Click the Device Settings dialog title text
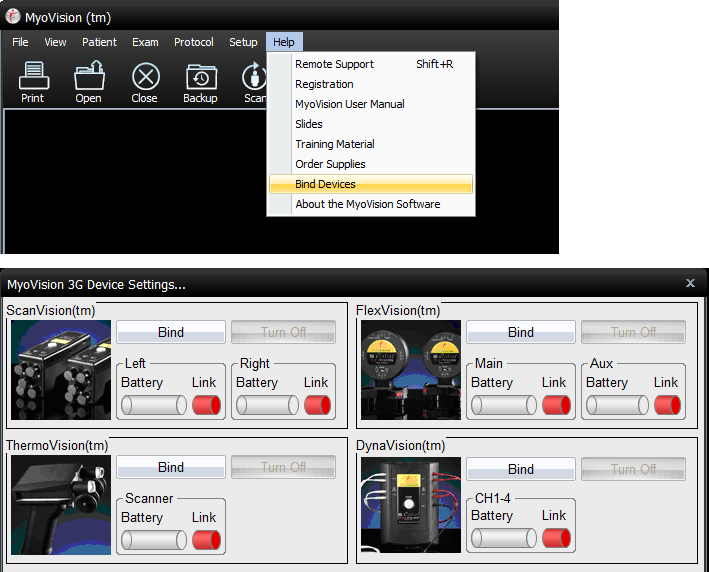The width and height of the screenshot is (709, 572). coord(96,284)
